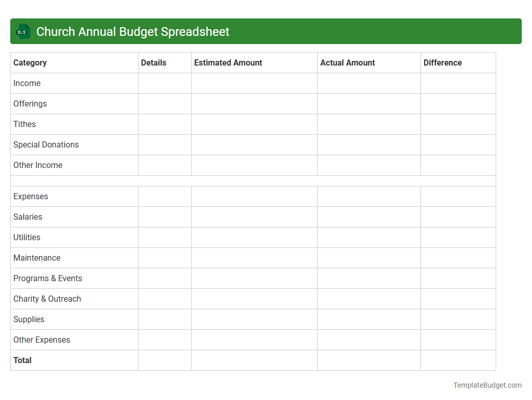Select the Programs & Events cell
The width and height of the screenshot is (532, 400).
(x=48, y=278)
